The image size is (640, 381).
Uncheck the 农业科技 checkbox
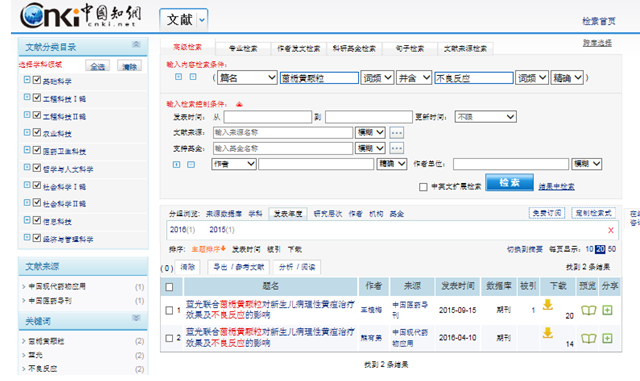coord(37,133)
